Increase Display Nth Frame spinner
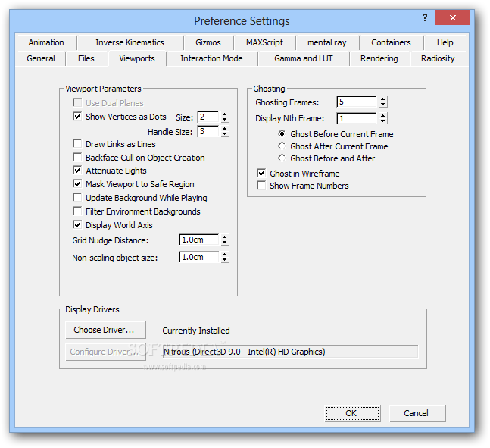 [382, 116]
